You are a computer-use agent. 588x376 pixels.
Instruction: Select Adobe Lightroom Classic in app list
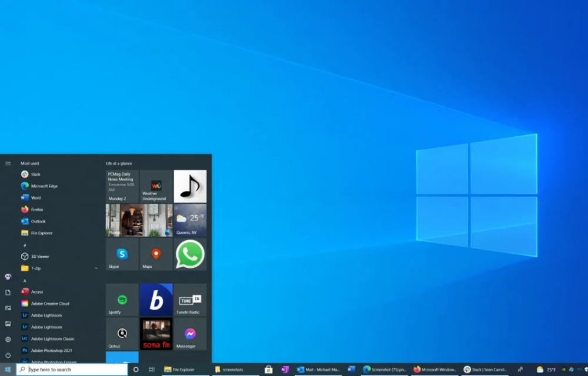point(52,339)
